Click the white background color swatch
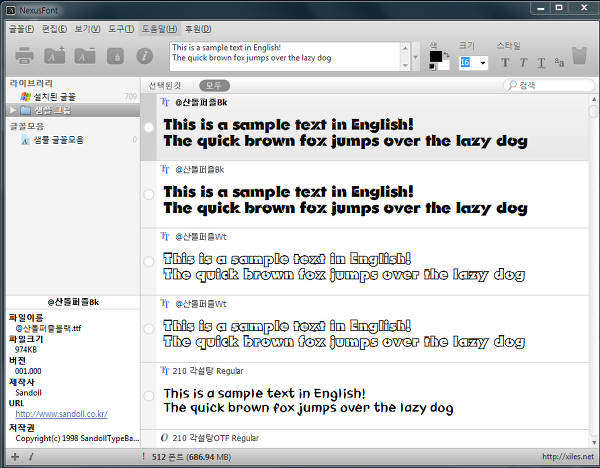 tap(445, 65)
